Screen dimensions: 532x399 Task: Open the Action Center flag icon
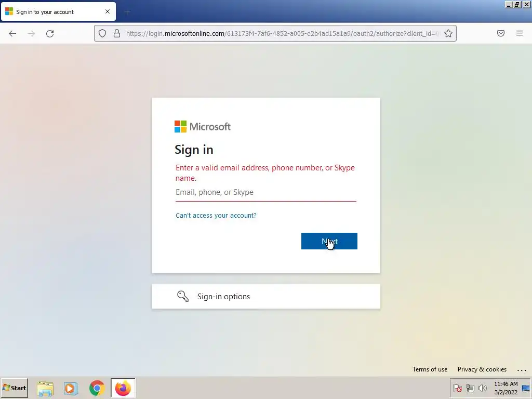457,388
